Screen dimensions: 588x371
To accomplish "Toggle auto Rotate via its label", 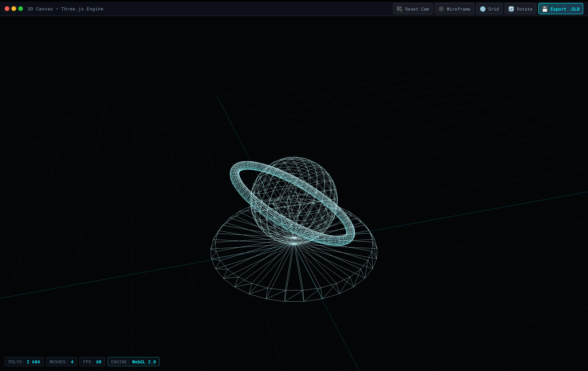I will (x=525, y=9).
